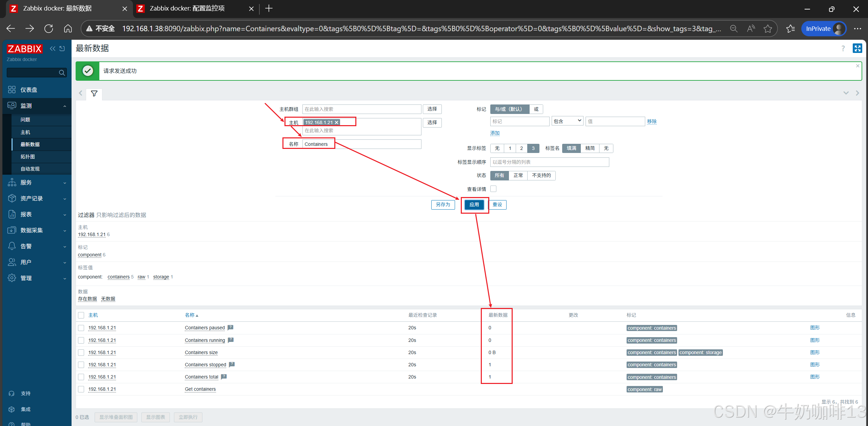
Task: Click the filter funnel icon tab
Action: coord(94,93)
